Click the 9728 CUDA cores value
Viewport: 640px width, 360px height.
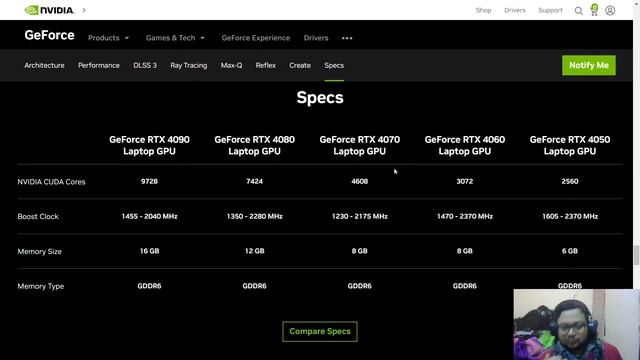coord(149,181)
